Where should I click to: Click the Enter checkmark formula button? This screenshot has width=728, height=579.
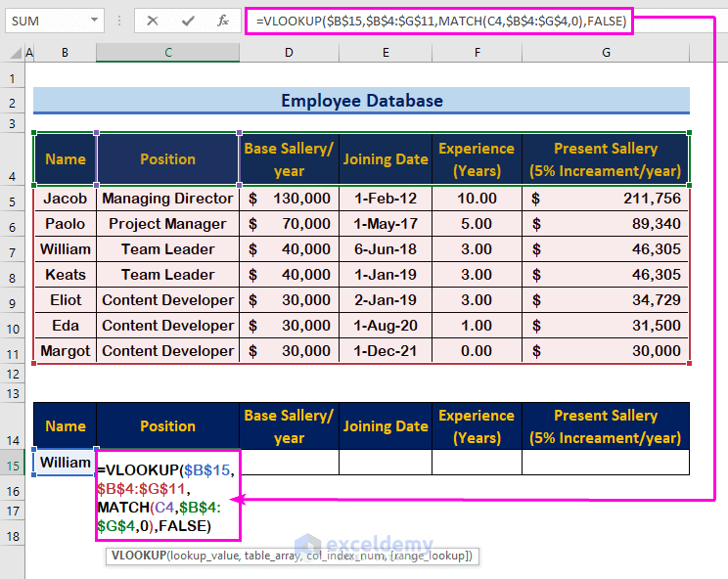[x=188, y=20]
